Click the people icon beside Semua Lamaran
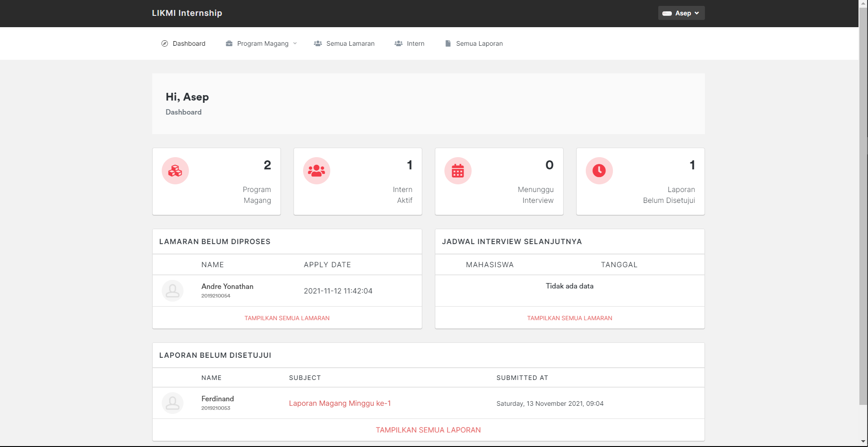The width and height of the screenshot is (868, 447). 318,43
